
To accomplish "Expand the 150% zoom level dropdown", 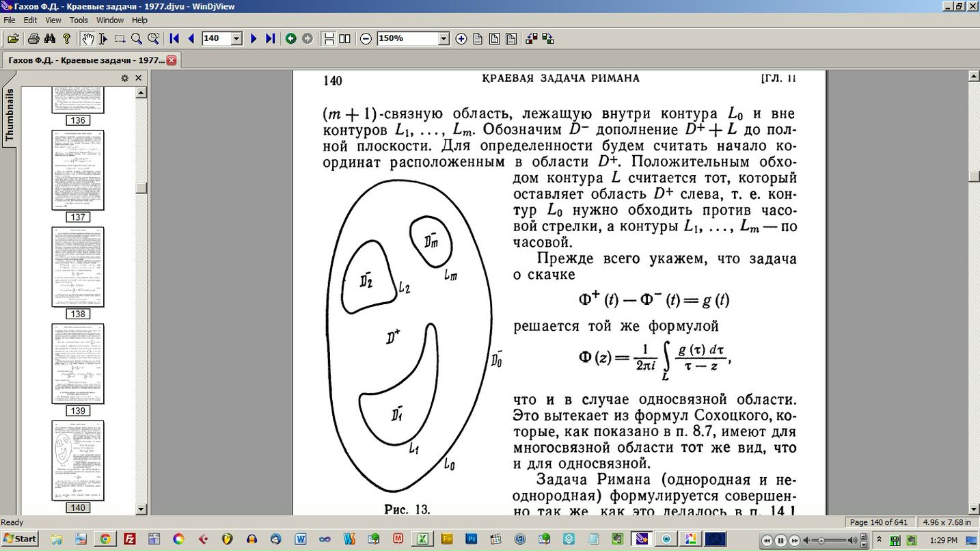I will (444, 39).
